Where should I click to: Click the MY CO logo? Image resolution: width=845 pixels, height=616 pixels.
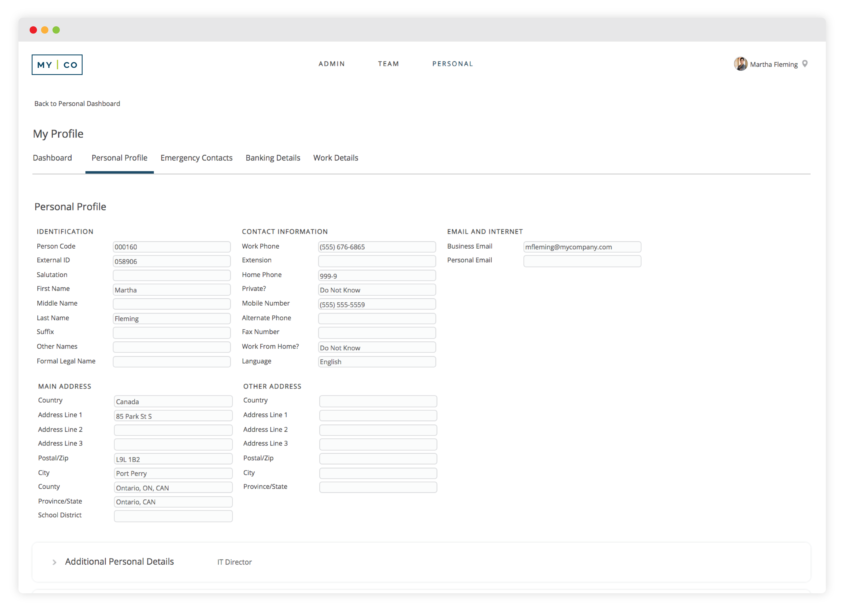coord(57,65)
